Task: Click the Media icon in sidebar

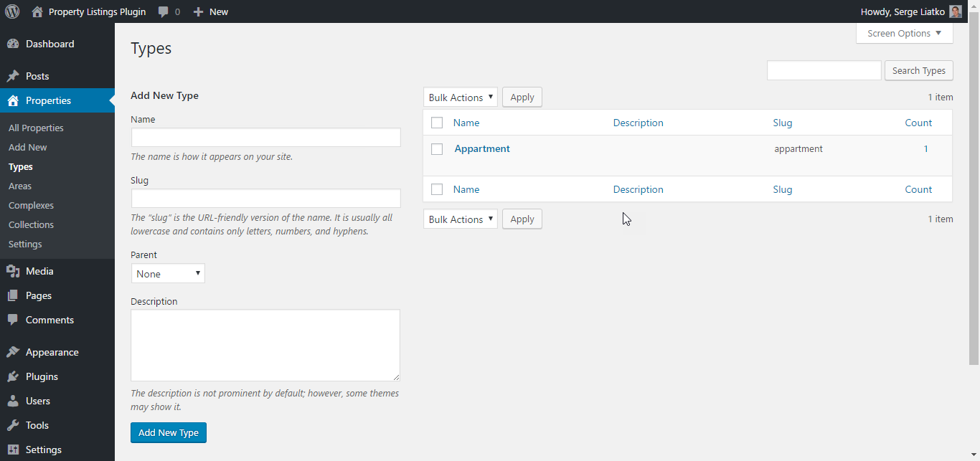Action: (13, 271)
